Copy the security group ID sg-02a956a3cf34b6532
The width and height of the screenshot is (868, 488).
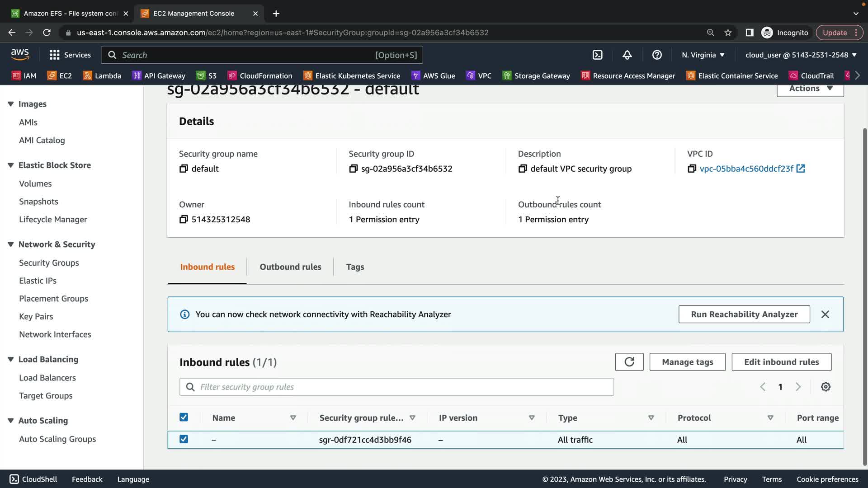point(353,169)
